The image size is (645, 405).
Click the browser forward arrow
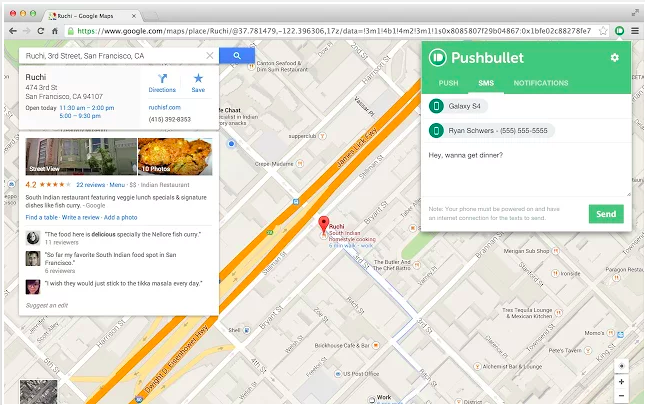tap(27, 31)
